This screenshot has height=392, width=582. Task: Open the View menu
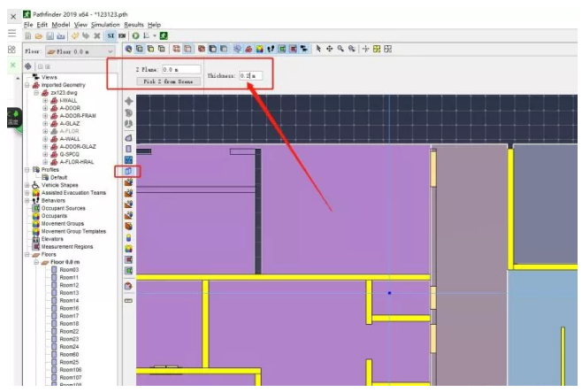[x=80, y=25]
